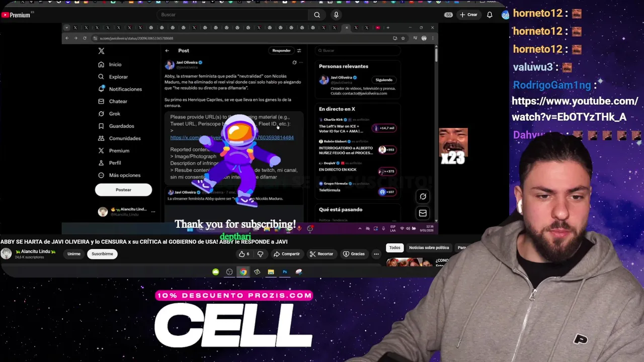Open the reply sort settings icon
The width and height of the screenshot is (644, 362).
pyautogui.click(x=299, y=50)
